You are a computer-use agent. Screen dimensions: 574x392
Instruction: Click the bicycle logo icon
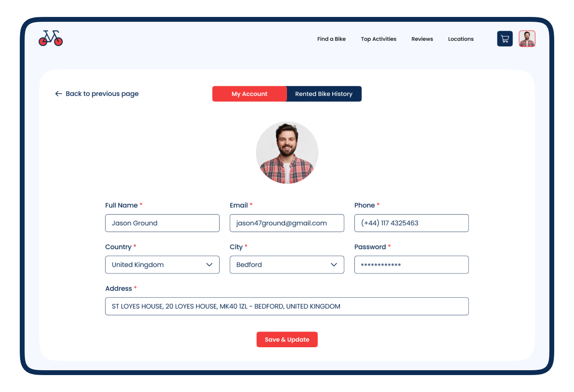point(51,38)
